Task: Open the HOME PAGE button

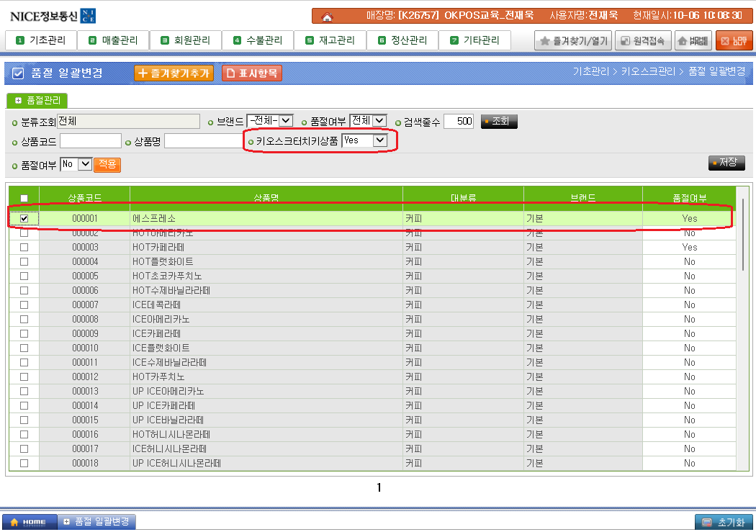Action: coord(693,41)
